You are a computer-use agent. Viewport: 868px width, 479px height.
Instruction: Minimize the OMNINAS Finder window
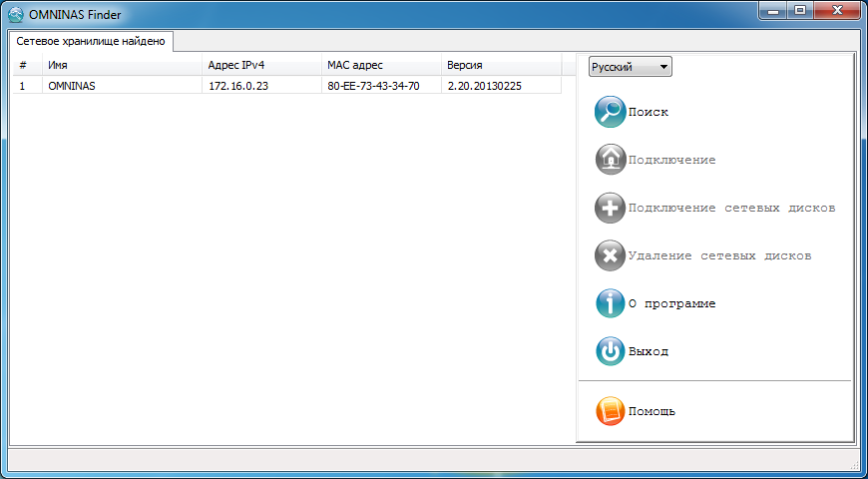(775, 9)
